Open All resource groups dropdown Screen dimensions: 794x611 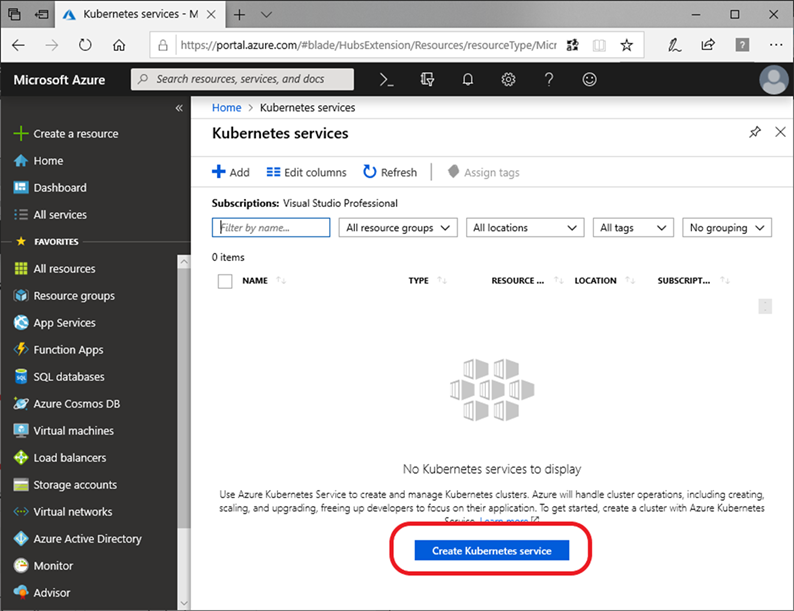398,228
